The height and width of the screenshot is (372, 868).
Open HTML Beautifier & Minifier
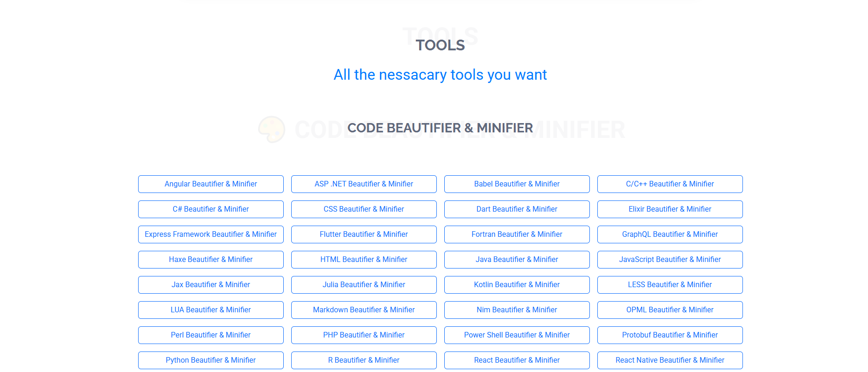point(364,260)
